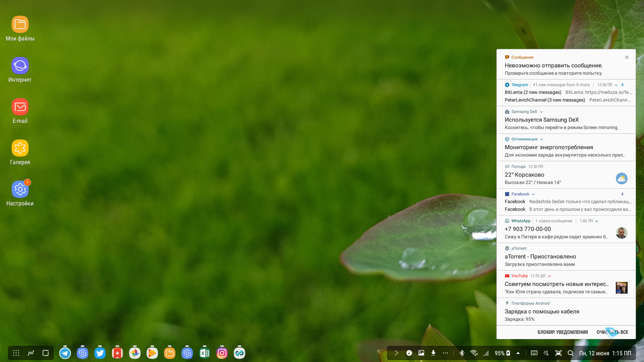The width and height of the screenshot is (644, 362).
Task: Click the YouTube video thumbnail
Action: point(622,288)
